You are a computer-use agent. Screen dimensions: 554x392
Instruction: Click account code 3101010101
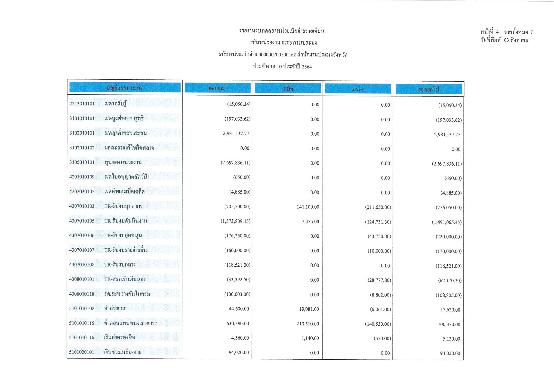(x=82, y=118)
